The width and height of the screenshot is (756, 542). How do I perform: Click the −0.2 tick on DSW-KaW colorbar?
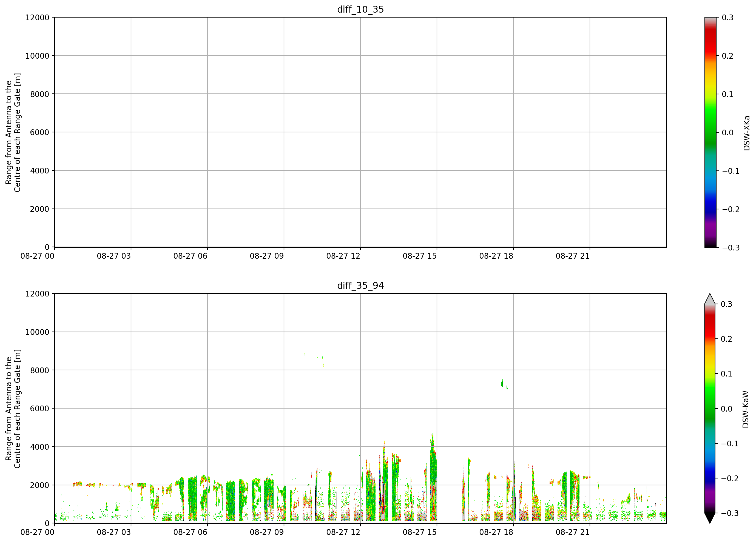pyautogui.click(x=730, y=478)
